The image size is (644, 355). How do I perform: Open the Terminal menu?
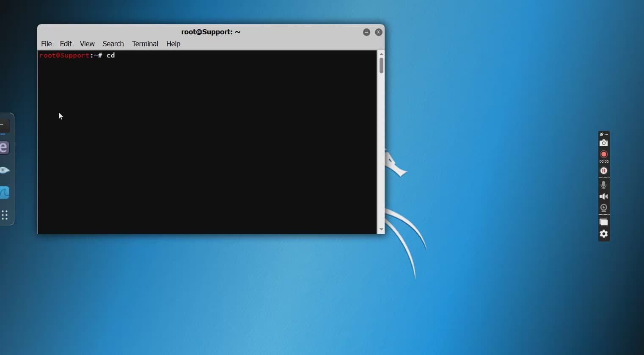pyautogui.click(x=145, y=44)
